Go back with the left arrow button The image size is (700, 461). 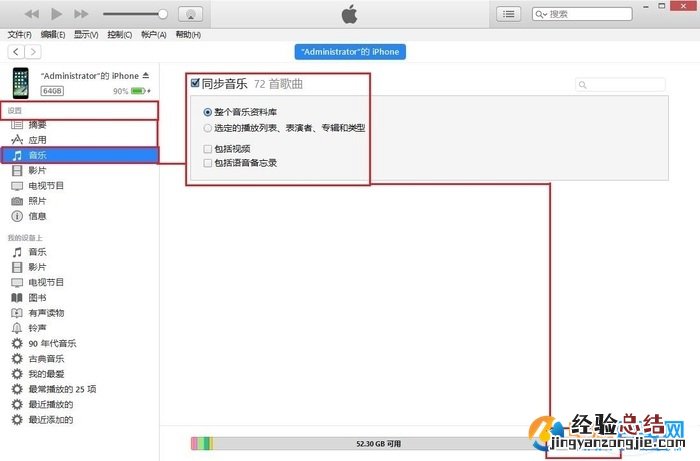16,52
